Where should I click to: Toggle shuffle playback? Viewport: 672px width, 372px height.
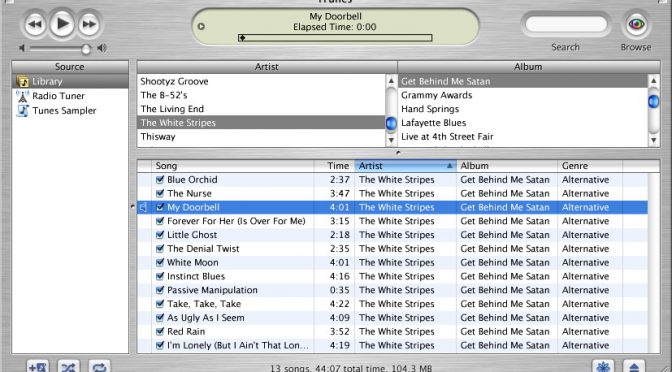click(69, 367)
